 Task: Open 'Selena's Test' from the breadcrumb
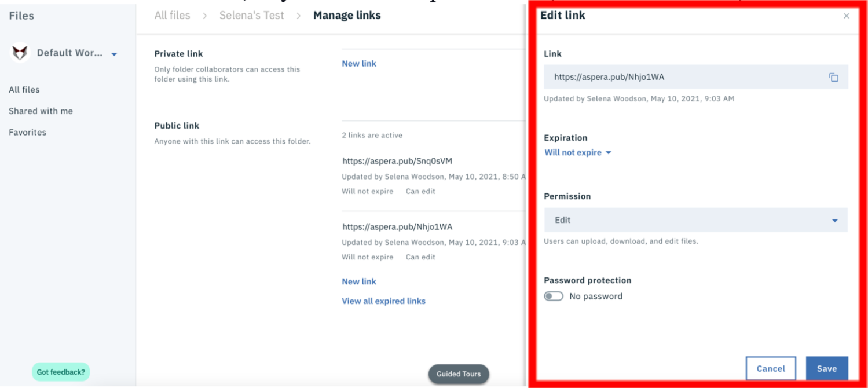coord(251,15)
